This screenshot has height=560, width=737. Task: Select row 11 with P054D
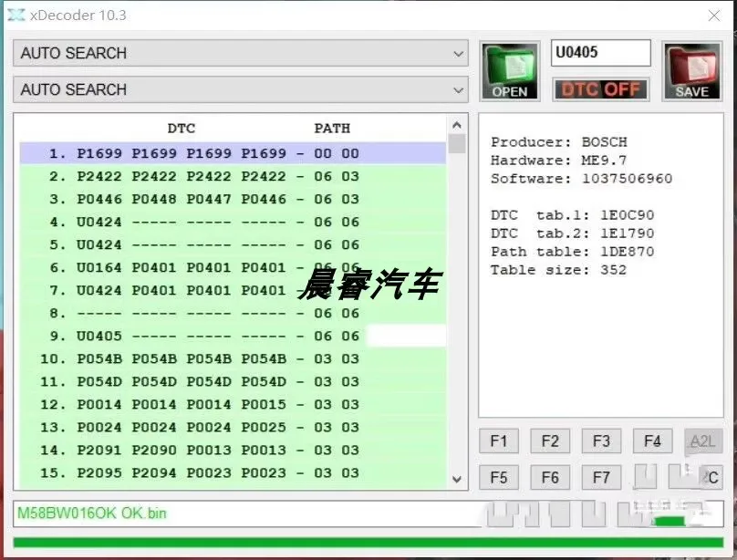[x=233, y=381]
